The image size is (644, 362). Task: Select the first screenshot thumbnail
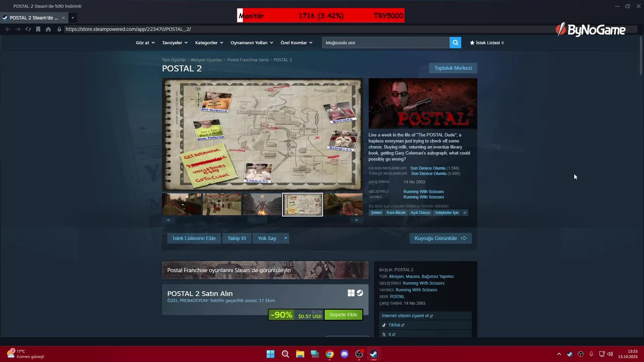(x=182, y=204)
